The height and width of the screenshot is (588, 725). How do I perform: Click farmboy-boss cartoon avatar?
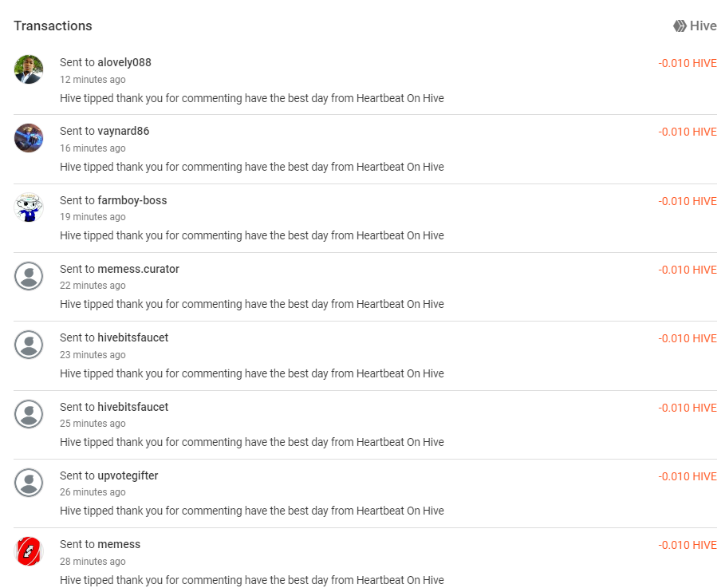[29, 207]
